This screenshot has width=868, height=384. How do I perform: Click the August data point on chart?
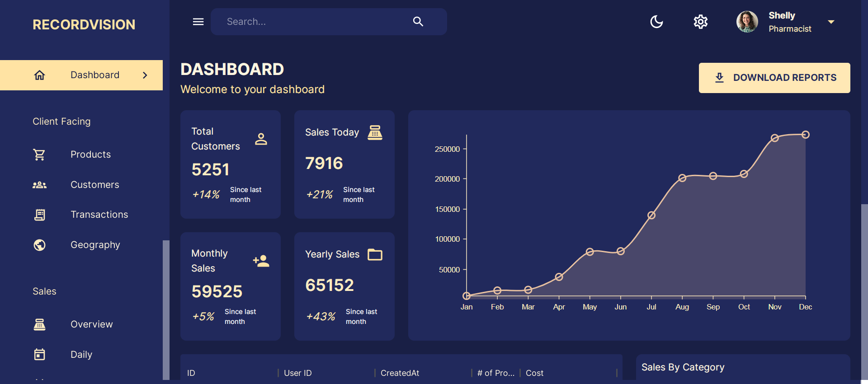click(x=682, y=178)
